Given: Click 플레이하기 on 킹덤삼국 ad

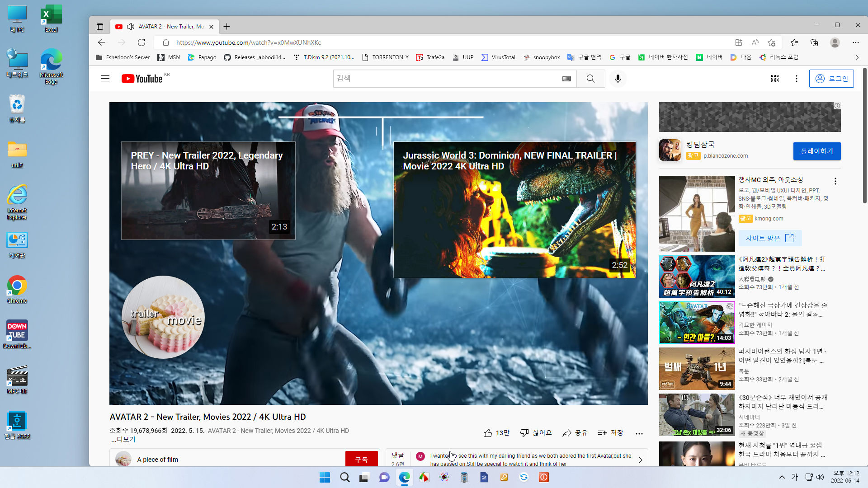Looking at the screenshot, I should 817,151.
